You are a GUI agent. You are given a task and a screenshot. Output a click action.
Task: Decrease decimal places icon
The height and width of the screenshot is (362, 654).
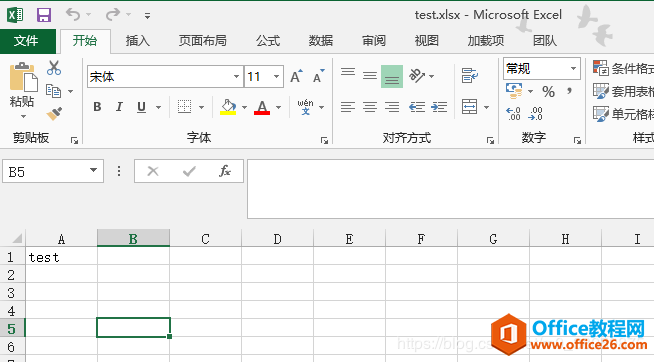535,113
